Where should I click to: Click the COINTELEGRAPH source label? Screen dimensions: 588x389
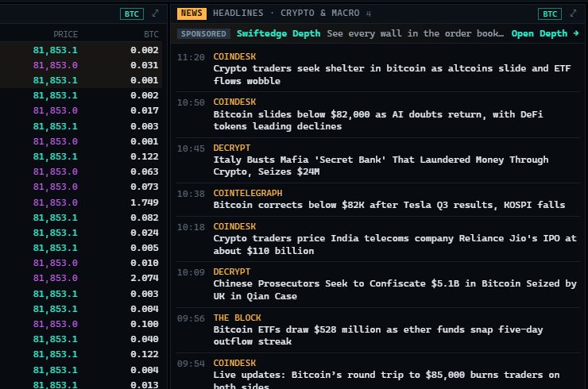pos(247,193)
